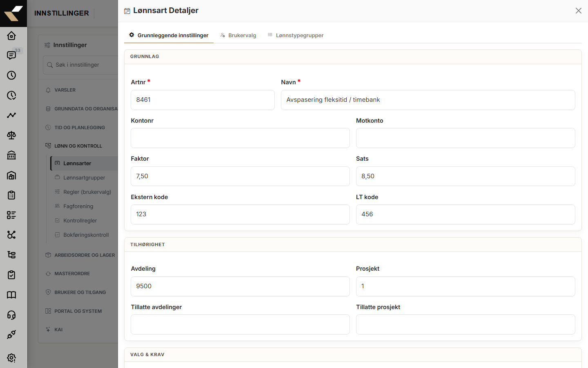Click the VALG & KRAV section header
588x368 pixels.
tap(147, 355)
